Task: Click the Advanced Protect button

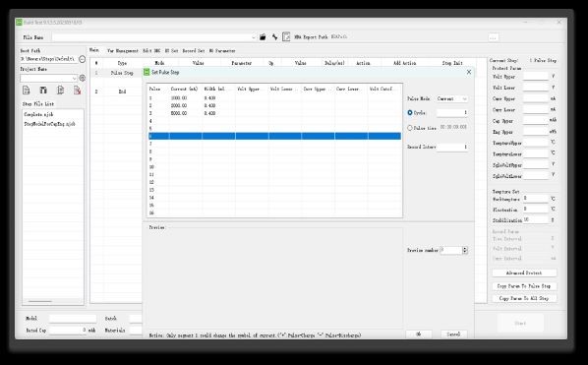Action: [x=524, y=273]
